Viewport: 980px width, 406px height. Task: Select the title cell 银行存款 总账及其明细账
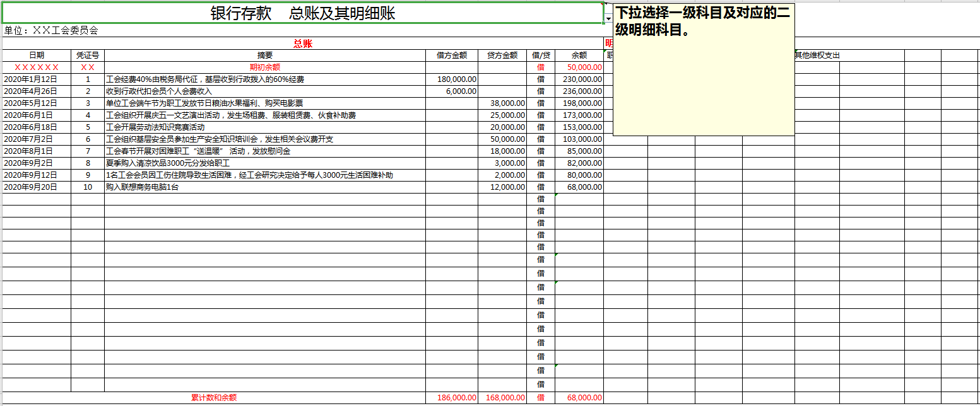pos(303,10)
